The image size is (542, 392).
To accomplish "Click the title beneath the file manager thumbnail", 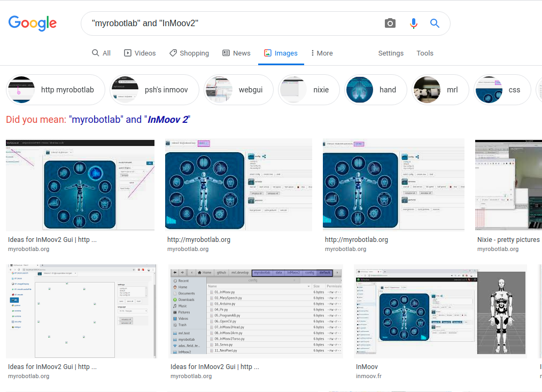I will coord(215,367).
